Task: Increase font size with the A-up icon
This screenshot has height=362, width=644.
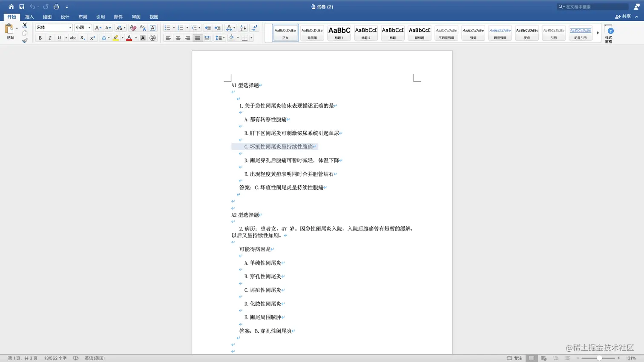Action: pos(98,28)
